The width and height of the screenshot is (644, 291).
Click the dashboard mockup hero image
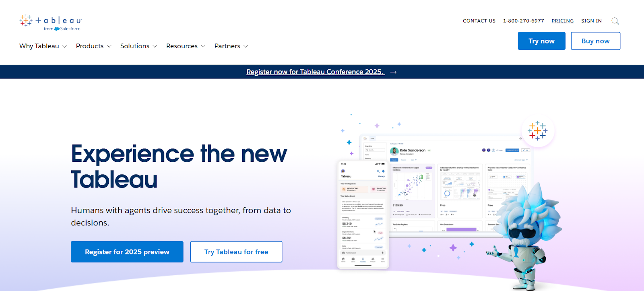pos(447,186)
